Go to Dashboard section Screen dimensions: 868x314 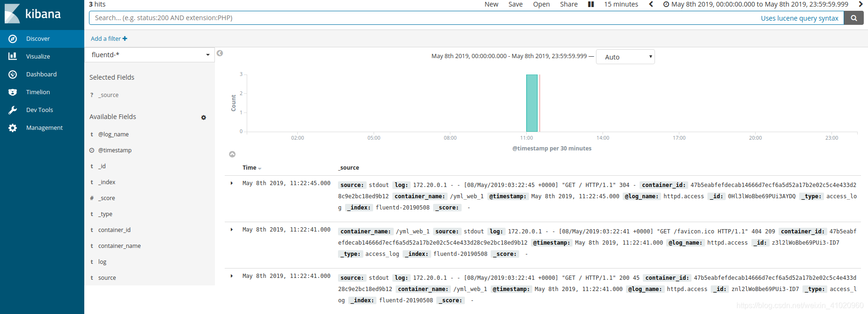pos(42,75)
